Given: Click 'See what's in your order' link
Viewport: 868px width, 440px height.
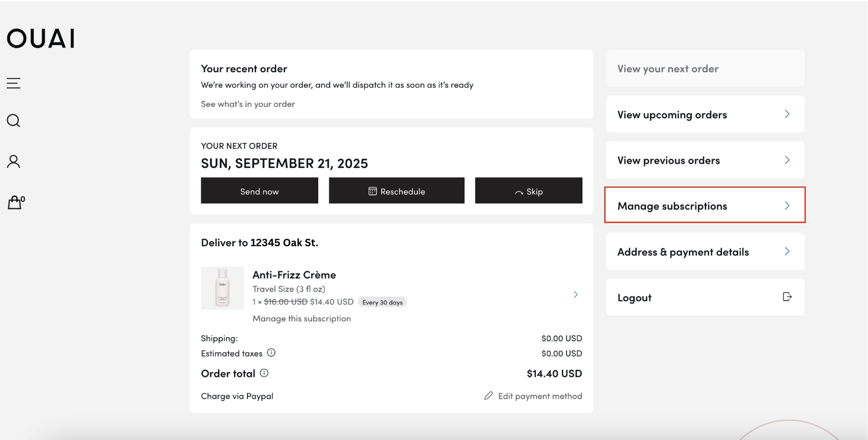Looking at the screenshot, I should [248, 104].
